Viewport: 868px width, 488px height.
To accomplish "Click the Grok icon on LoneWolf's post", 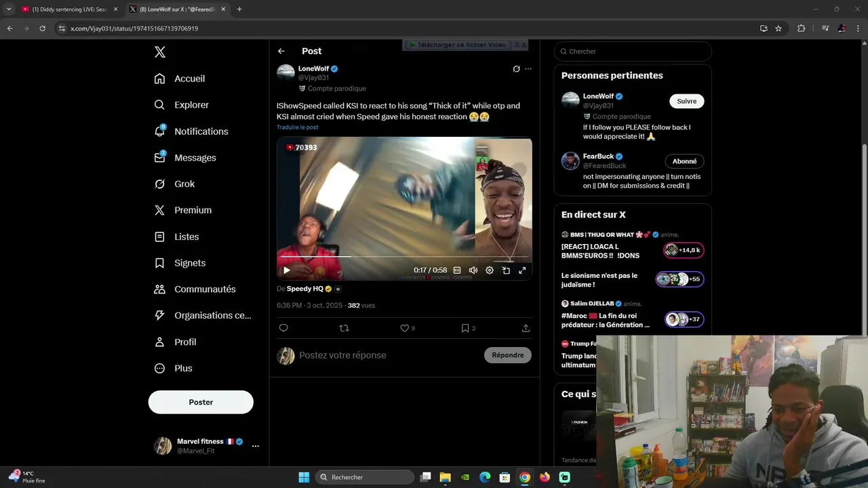I will [516, 69].
